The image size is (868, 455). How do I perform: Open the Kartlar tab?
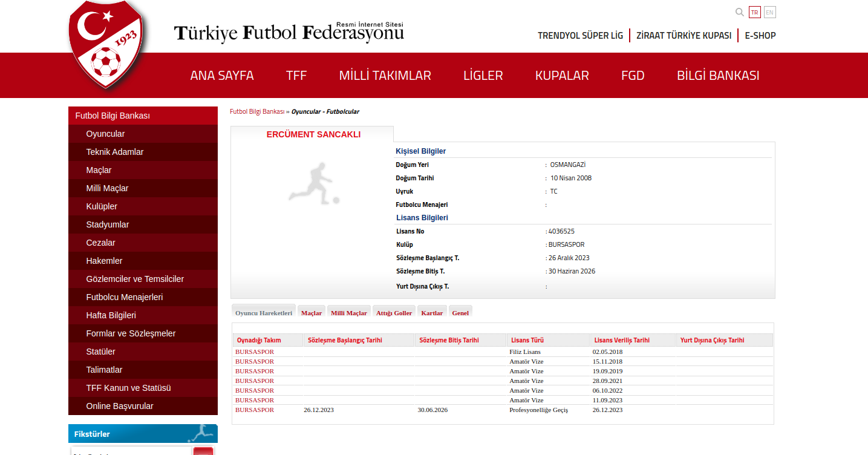click(432, 313)
